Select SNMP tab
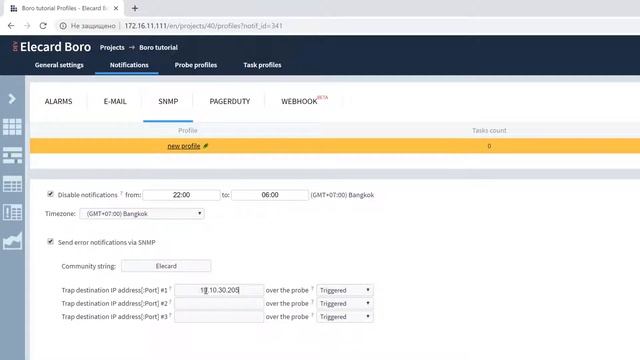The height and width of the screenshot is (360, 640). tap(168, 101)
